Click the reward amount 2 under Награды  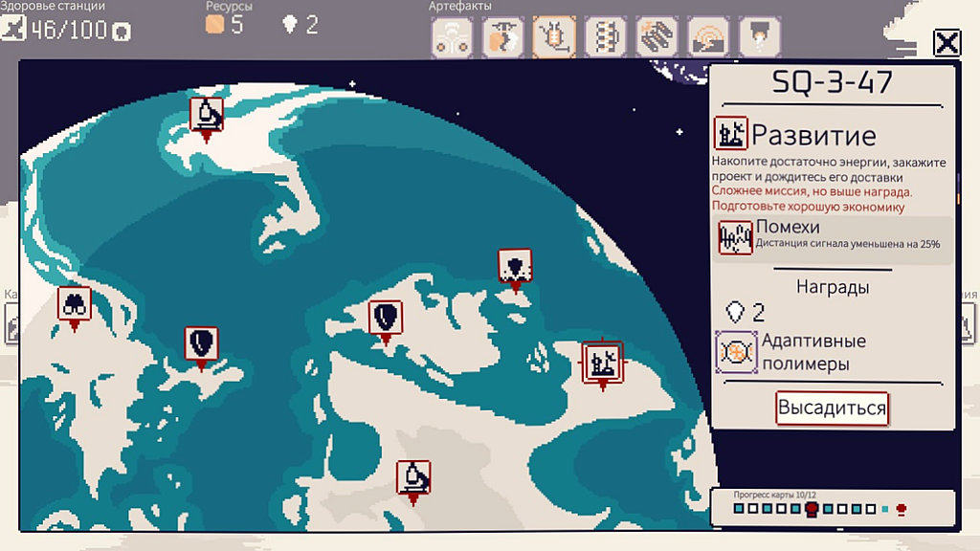point(758,312)
